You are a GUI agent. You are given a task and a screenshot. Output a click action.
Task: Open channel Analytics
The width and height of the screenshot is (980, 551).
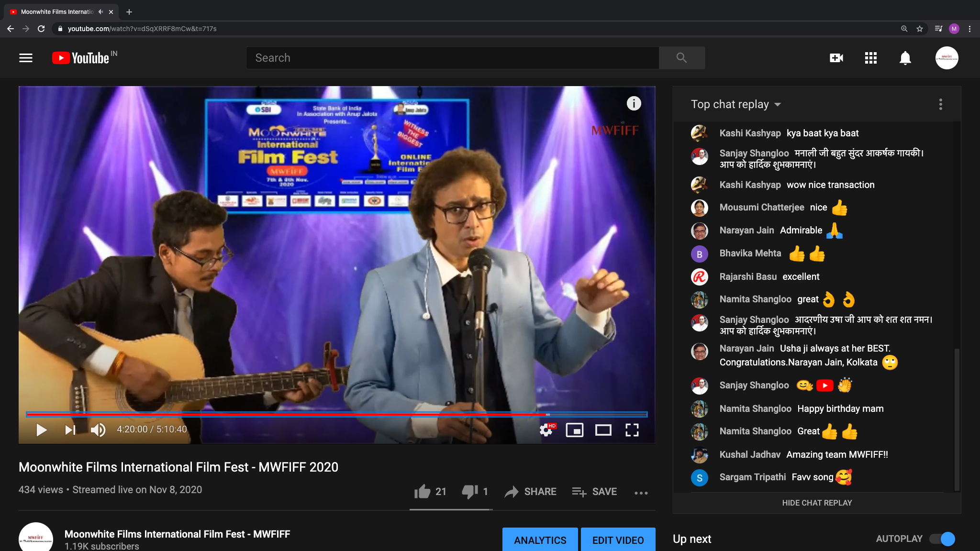540,540
